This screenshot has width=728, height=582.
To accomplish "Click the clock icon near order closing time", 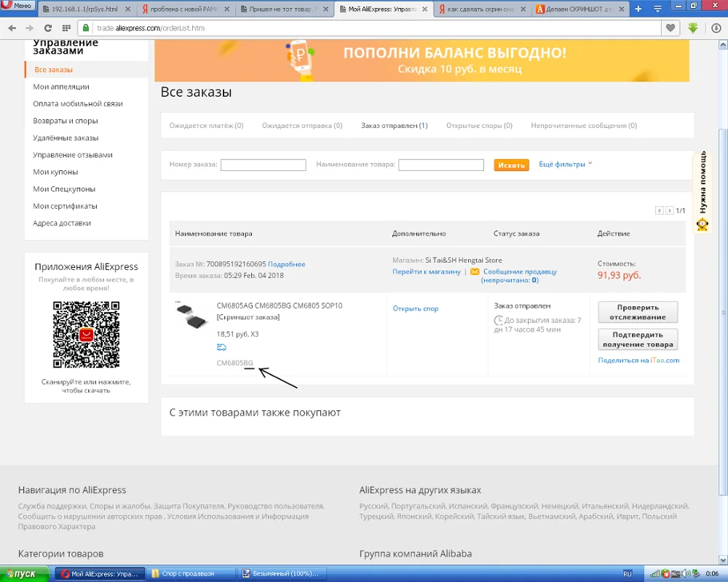I will coord(498,320).
